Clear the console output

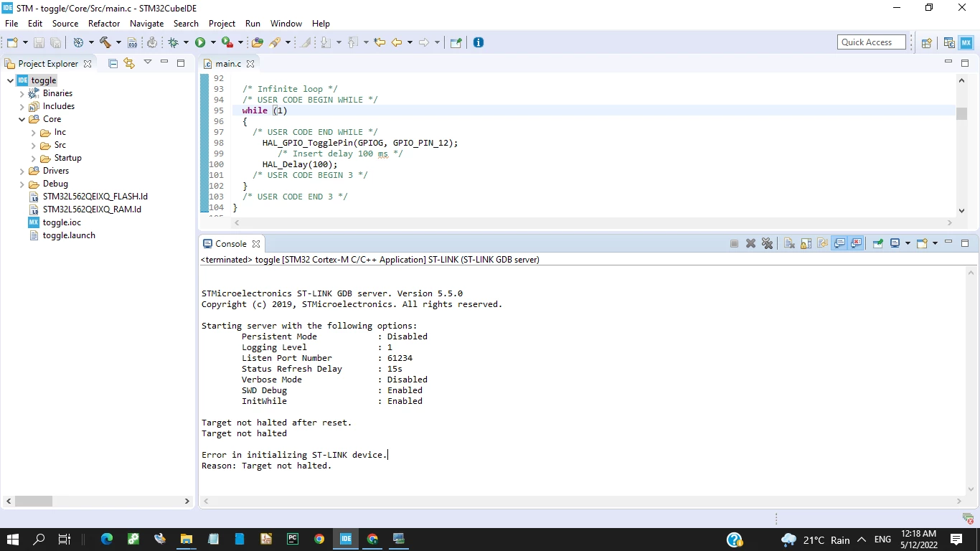[789, 243]
